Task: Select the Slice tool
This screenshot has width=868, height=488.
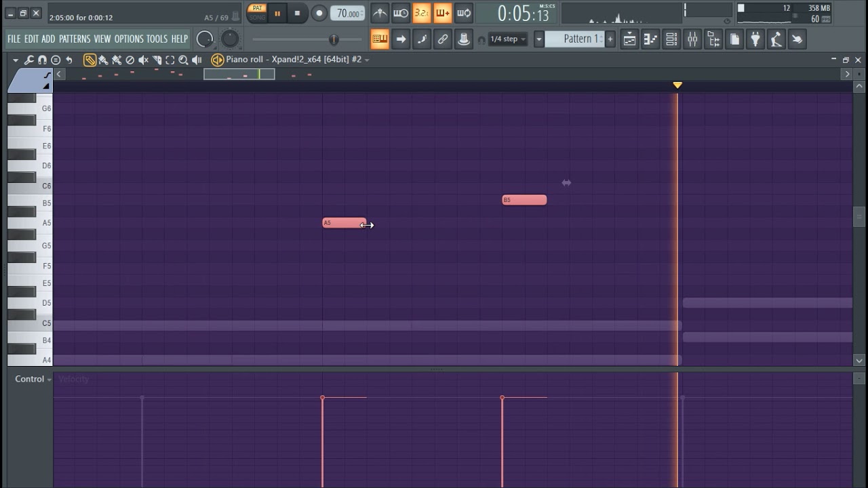Action: (157, 60)
